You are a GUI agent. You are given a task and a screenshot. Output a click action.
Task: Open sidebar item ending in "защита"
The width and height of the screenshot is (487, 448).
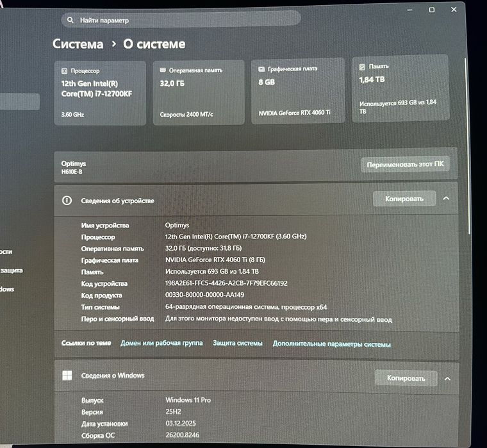(11, 270)
